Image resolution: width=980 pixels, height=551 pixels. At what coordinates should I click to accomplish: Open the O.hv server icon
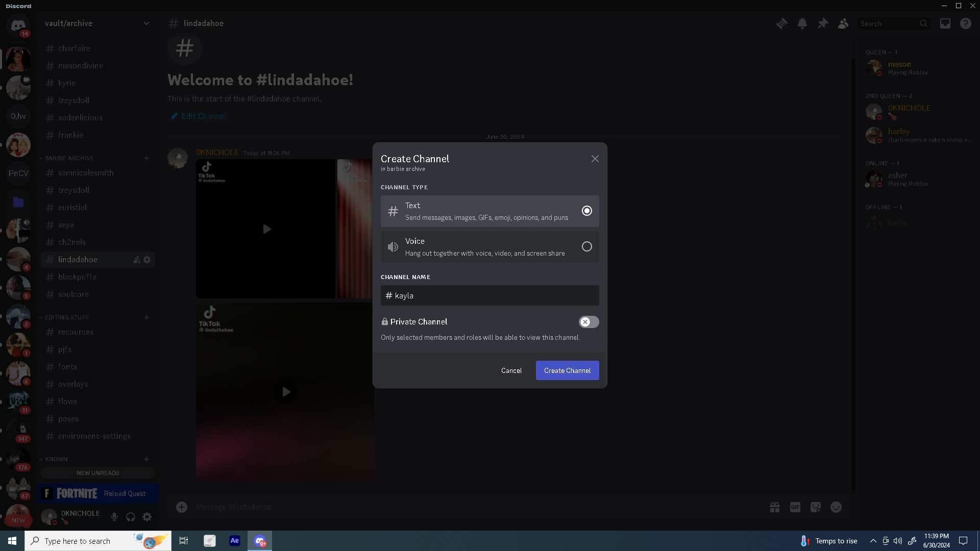coord(18,116)
